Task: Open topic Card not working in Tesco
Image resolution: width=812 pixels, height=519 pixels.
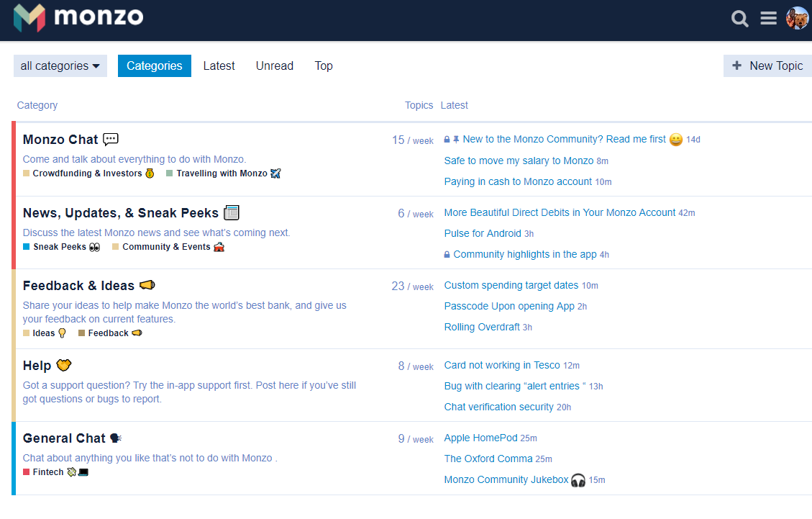Action: (502, 365)
